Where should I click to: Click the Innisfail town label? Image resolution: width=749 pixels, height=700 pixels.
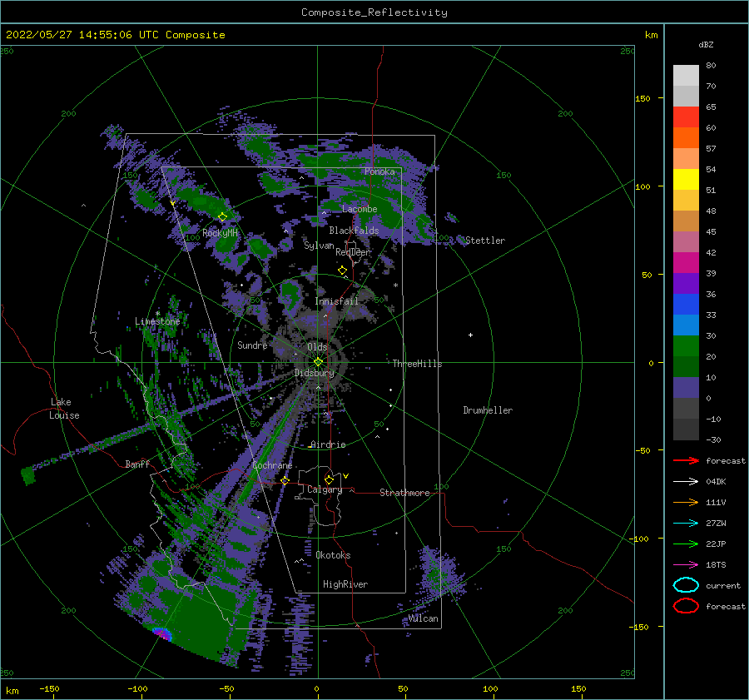tap(336, 301)
